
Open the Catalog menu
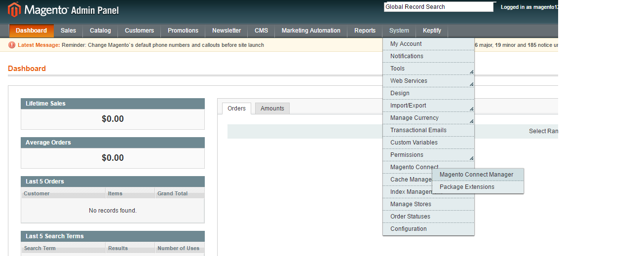pos(101,31)
